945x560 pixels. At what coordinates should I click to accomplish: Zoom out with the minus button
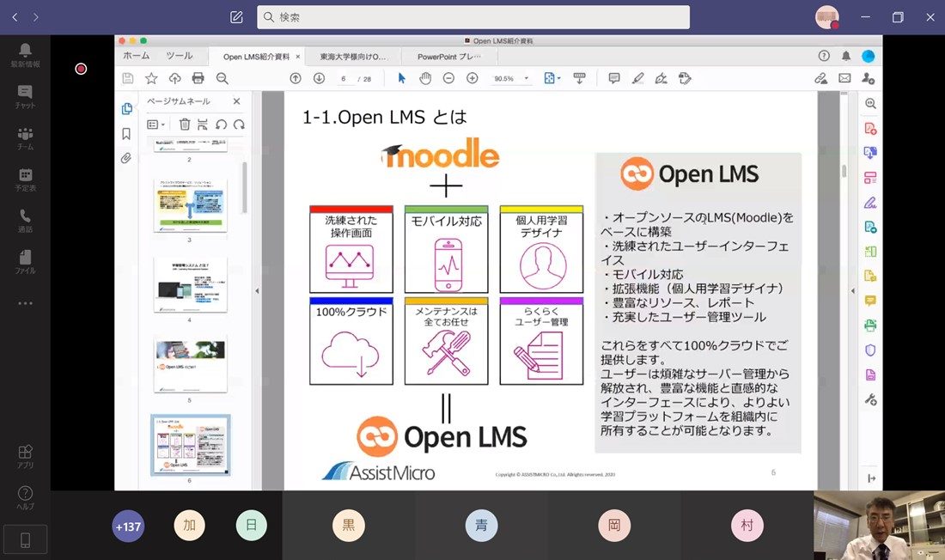click(448, 78)
